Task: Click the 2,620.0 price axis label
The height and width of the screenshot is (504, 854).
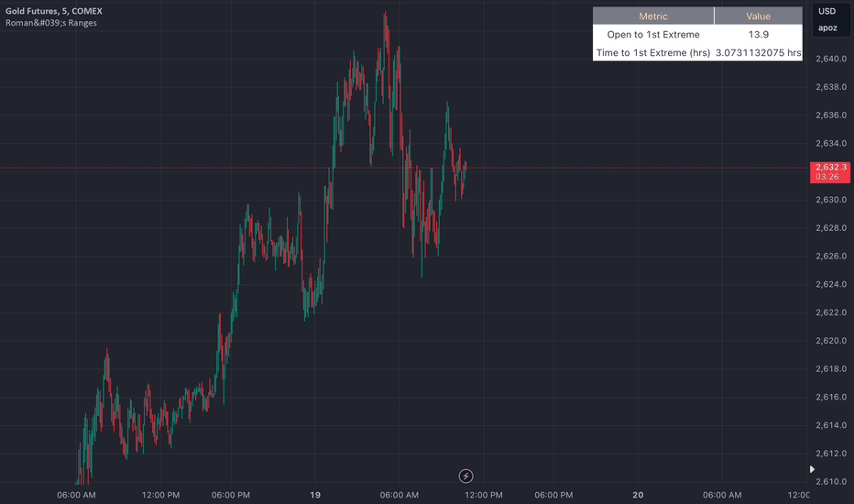Action: coord(831,341)
